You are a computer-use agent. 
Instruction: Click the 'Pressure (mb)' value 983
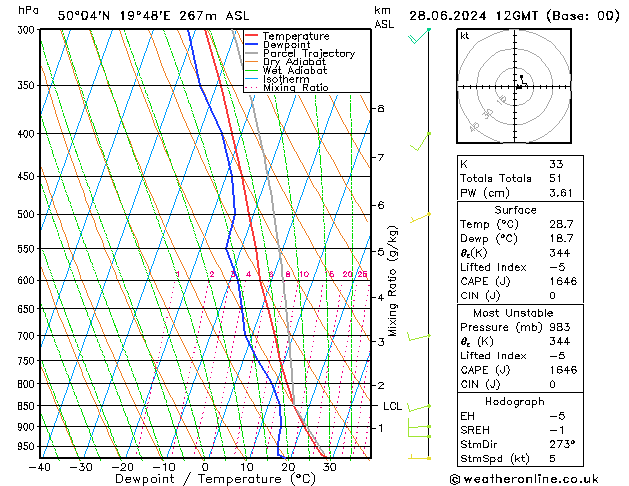560,327
